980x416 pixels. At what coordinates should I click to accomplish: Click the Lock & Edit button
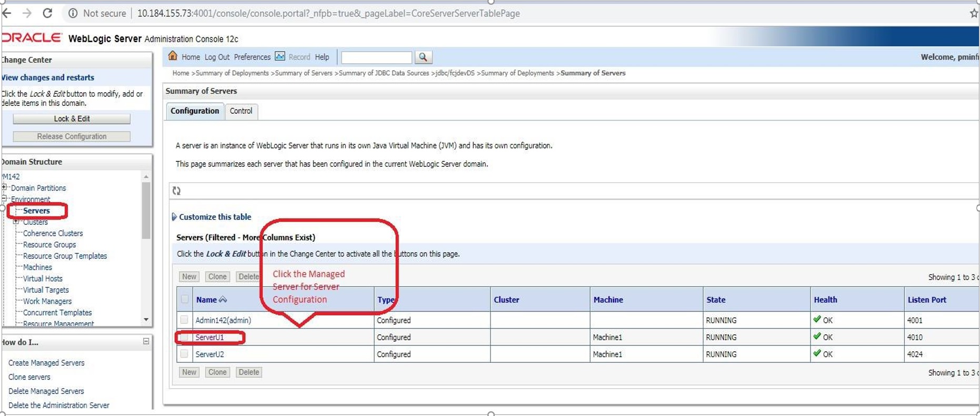(72, 119)
